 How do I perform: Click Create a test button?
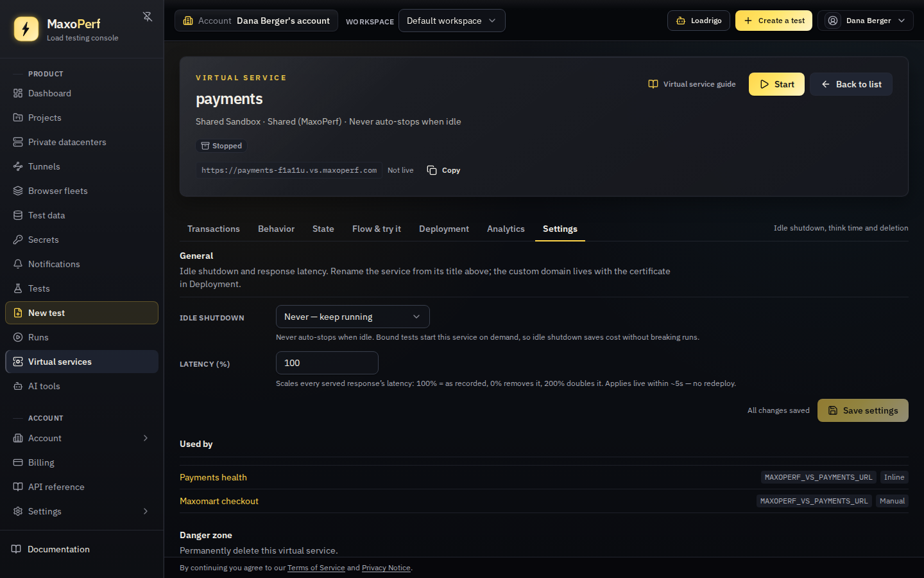774,21
